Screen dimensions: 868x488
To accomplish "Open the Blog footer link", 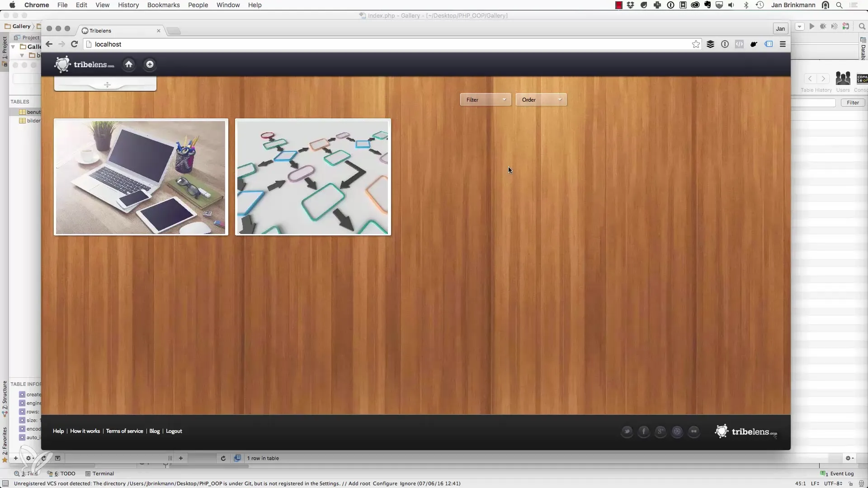I will [155, 431].
